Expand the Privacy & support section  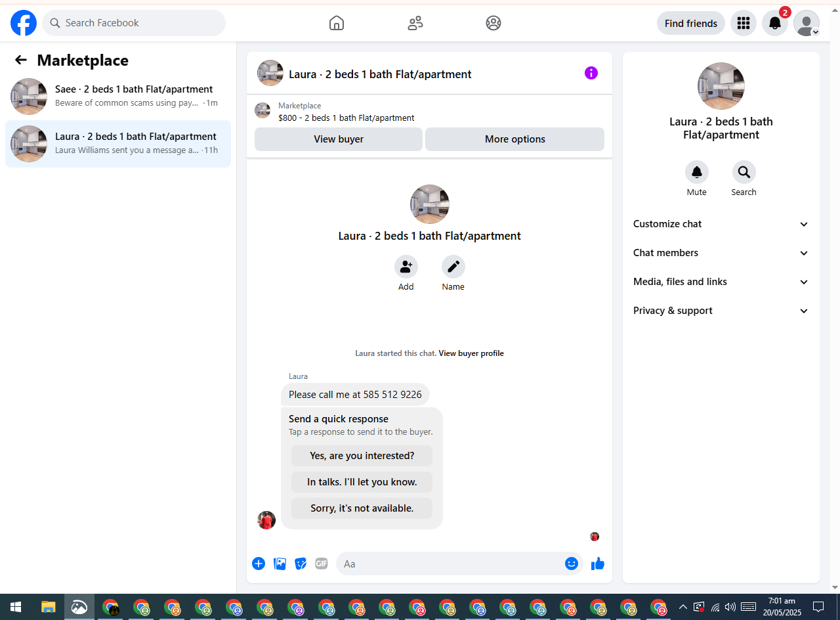(721, 311)
